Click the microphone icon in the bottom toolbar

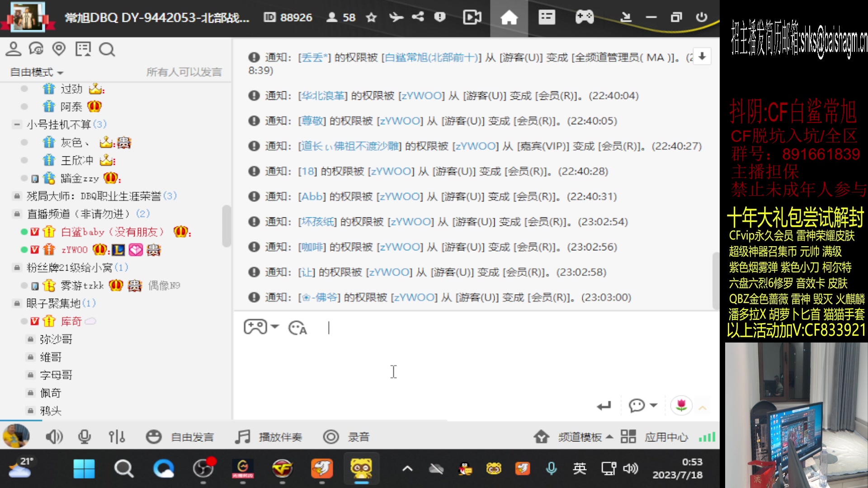(x=85, y=436)
